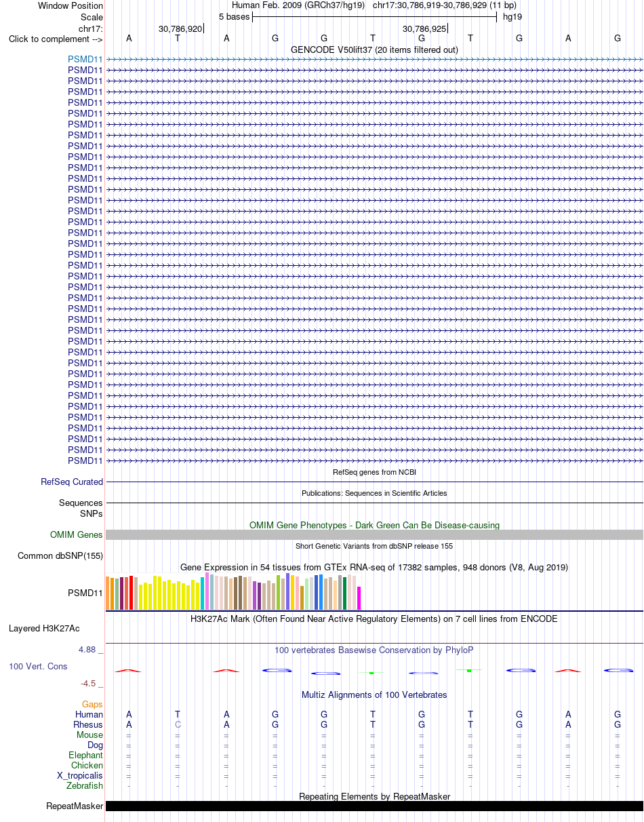Click the orange Gaps label

tap(92, 704)
